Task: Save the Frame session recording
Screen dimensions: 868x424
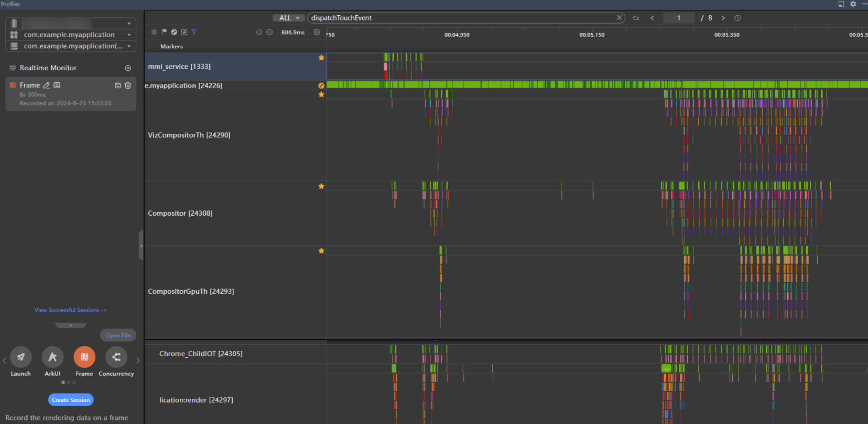Action: pyautogui.click(x=118, y=85)
